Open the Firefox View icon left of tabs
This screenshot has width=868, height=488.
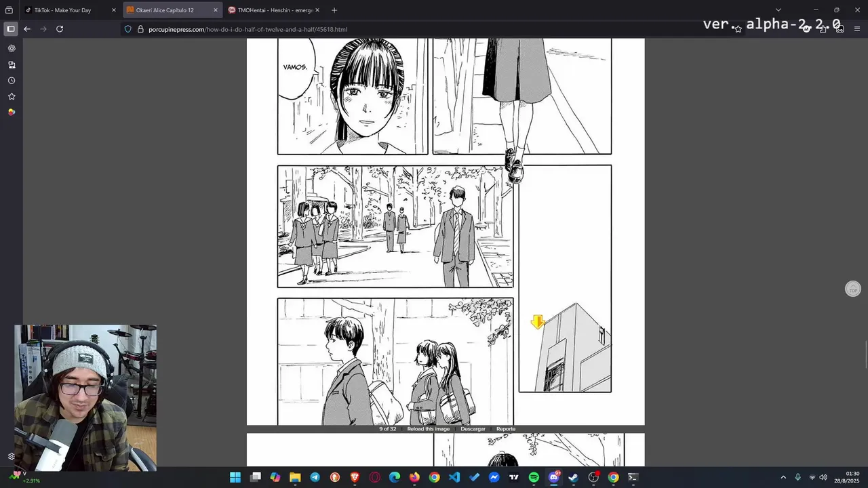point(9,10)
